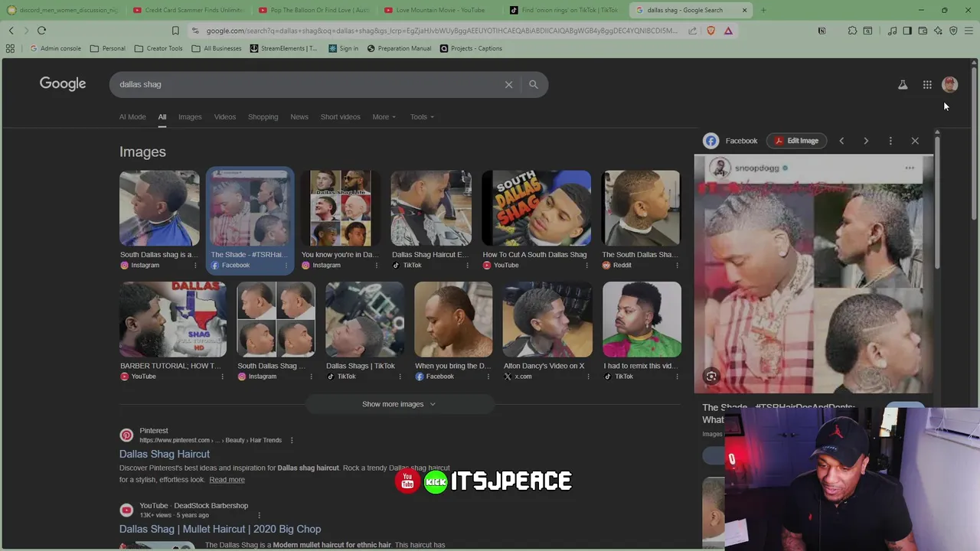
Task: Open the Notion extension icon
Action: [822, 31]
